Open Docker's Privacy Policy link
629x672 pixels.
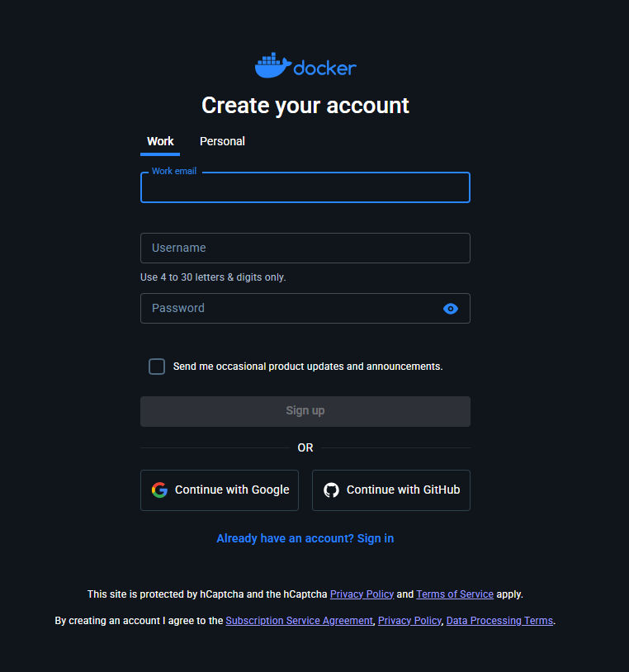pyautogui.click(x=409, y=621)
